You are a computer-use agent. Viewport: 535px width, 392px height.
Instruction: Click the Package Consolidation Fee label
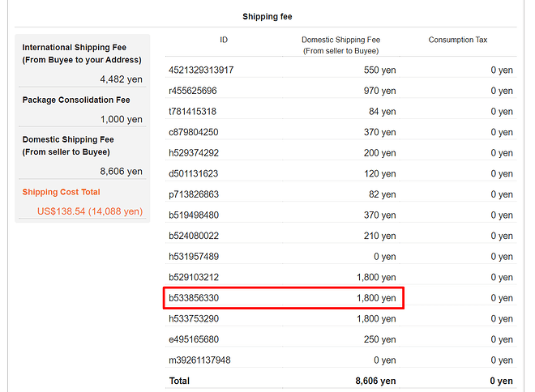[x=76, y=100]
